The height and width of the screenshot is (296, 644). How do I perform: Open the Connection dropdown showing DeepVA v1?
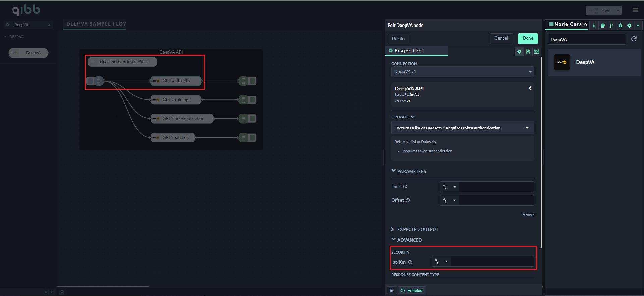[463, 72]
